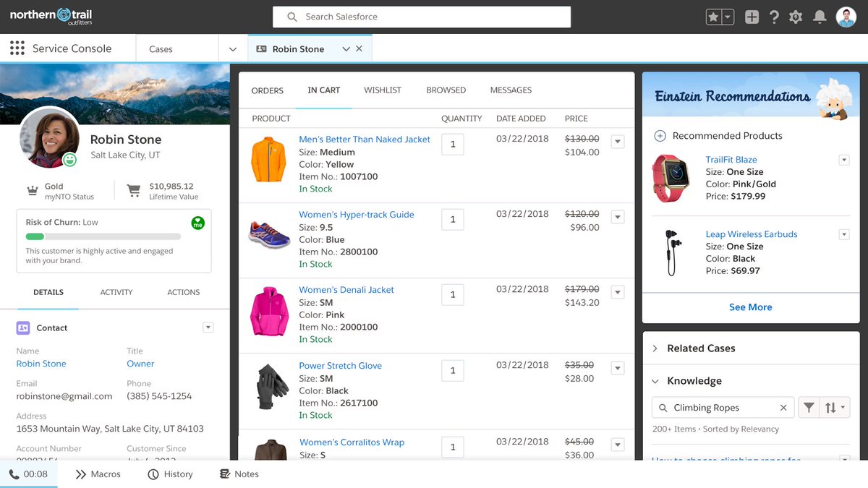Open the Women's Hyper-track Guide link
Image resolution: width=868 pixels, height=488 pixels.
357,215
